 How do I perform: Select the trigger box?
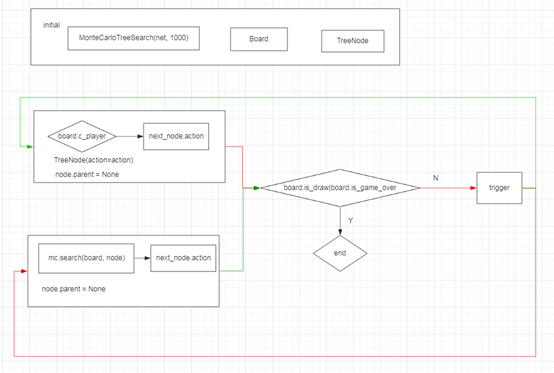[499, 188]
